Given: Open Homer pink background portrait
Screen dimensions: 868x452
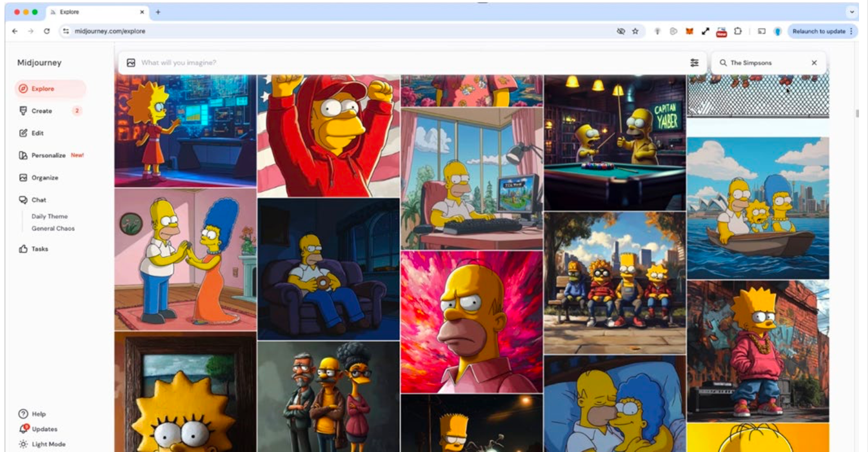Looking at the screenshot, I should [472, 322].
